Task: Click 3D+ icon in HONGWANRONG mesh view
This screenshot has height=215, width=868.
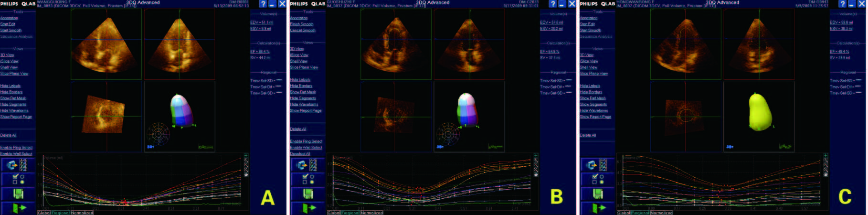Action: [730, 147]
